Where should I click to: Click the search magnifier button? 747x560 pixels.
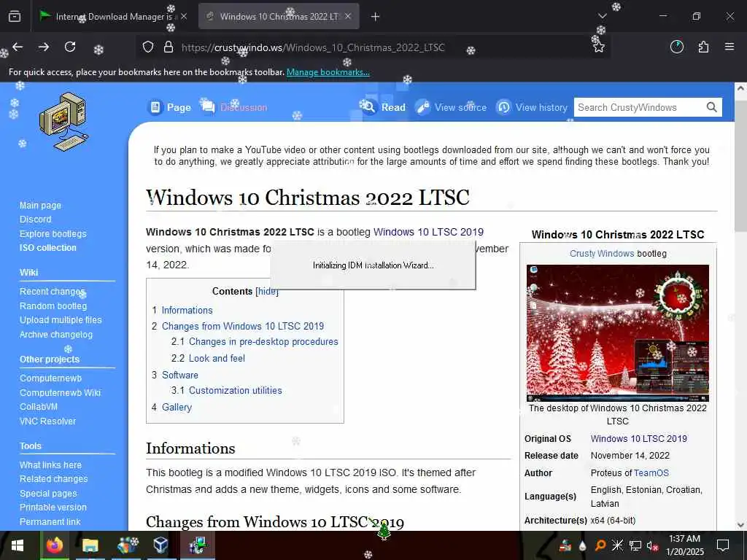click(x=712, y=108)
